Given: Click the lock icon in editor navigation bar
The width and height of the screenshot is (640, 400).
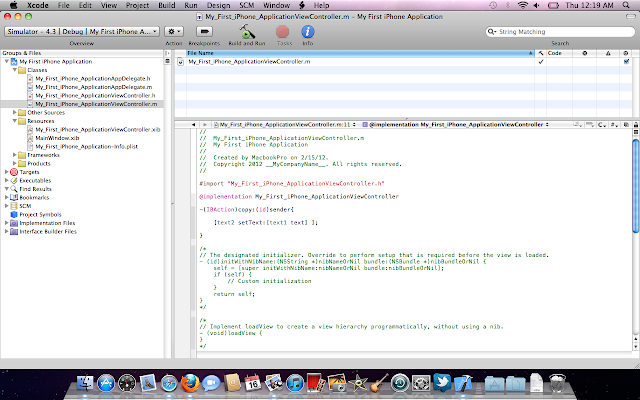Looking at the screenshot, I should click(636, 124).
